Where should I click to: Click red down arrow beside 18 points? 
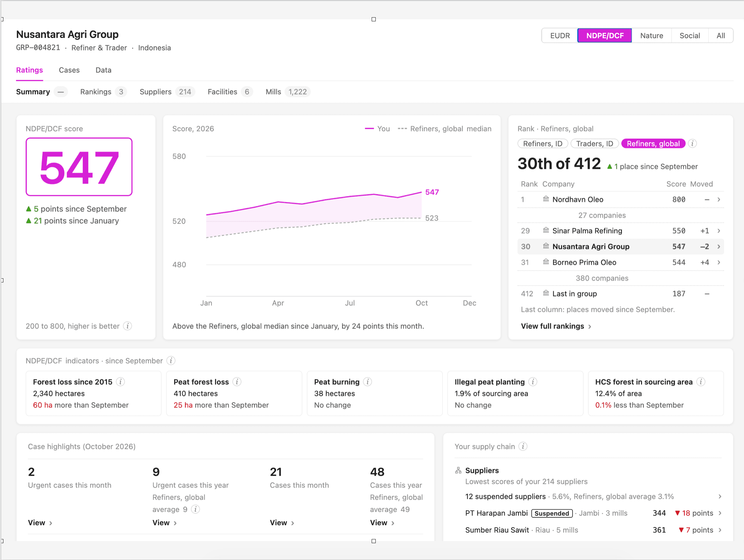point(677,513)
